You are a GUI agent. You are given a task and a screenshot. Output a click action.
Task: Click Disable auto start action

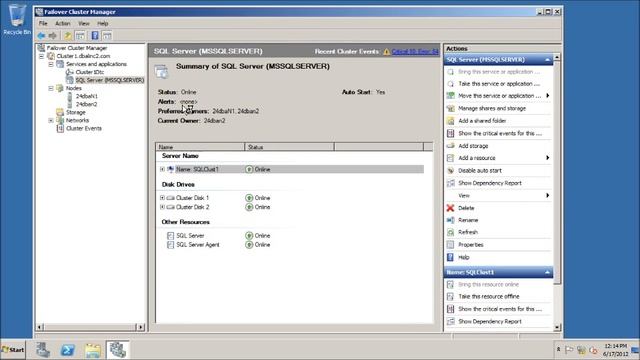[480, 171]
